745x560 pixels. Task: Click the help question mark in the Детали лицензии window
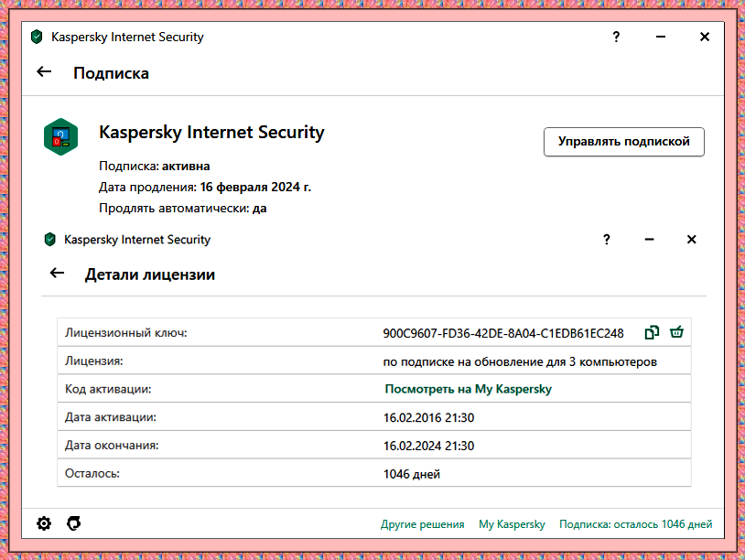click(x=606, y=240)
